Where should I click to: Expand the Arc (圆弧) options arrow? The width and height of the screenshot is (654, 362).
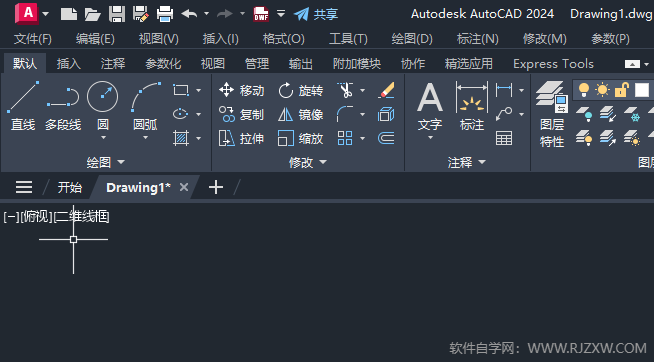coord(145,137)
